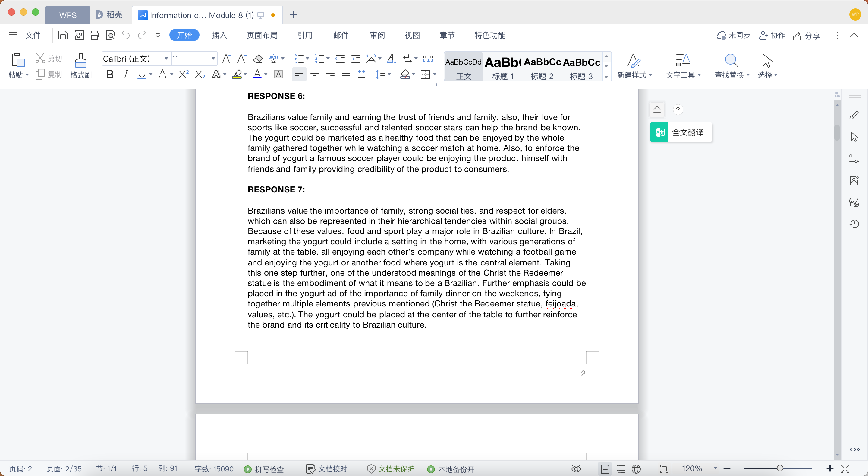Image resolution: width=868 pixels, height=476 pixels.
Task: Expand the numbered list dropdown
Action: coord(328,58)
